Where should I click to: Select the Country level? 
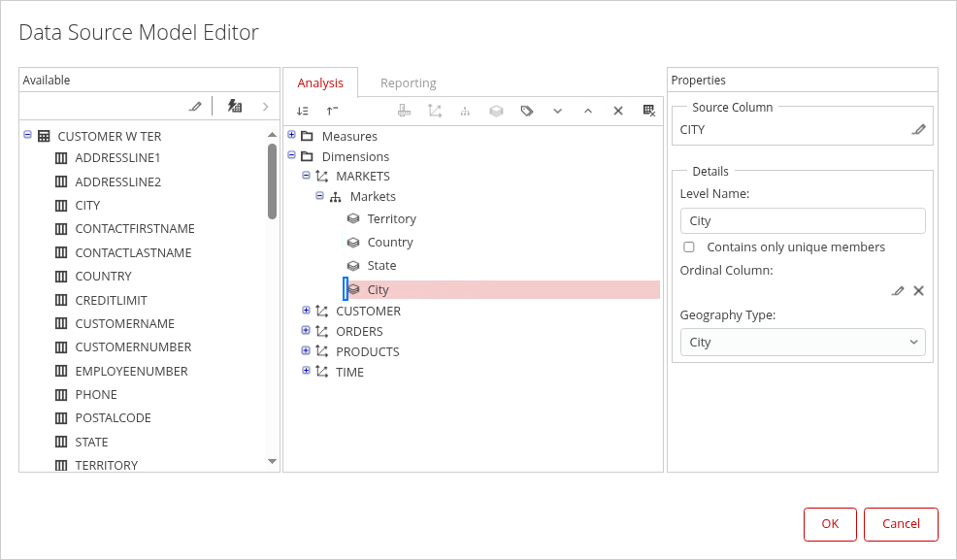[x=390, y=243]
